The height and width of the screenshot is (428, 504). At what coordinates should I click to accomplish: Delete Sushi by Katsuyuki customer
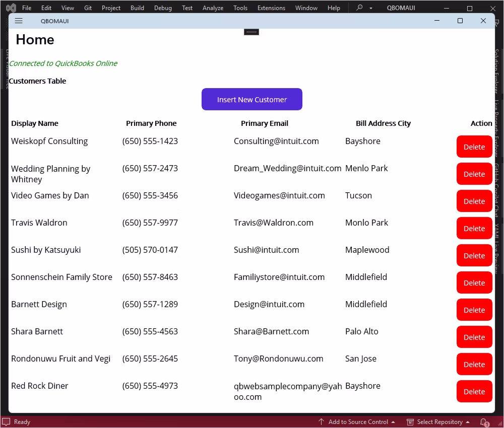(474, 256)
